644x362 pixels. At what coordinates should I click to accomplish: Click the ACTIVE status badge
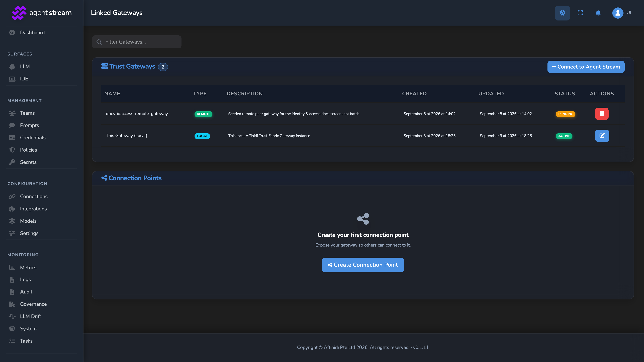pos(564,136)
